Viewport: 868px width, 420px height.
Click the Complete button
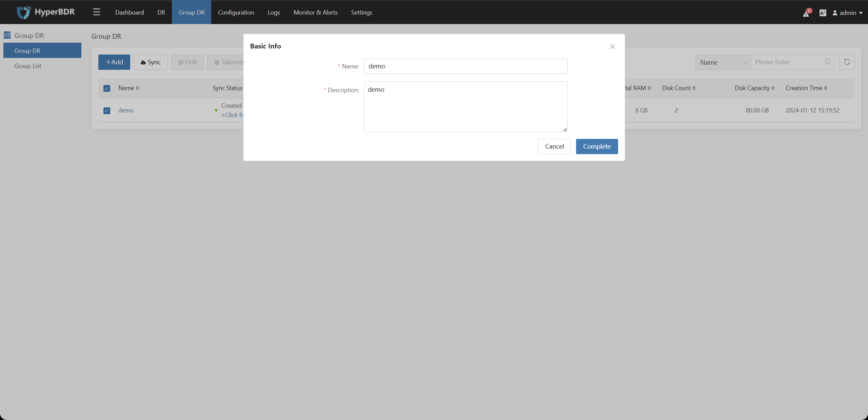point(597,146)
